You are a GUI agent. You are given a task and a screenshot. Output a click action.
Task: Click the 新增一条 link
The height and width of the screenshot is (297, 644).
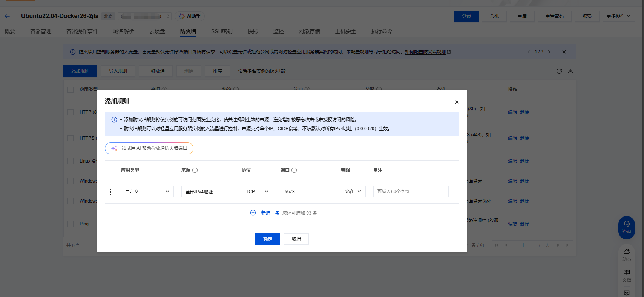[270, 213]
